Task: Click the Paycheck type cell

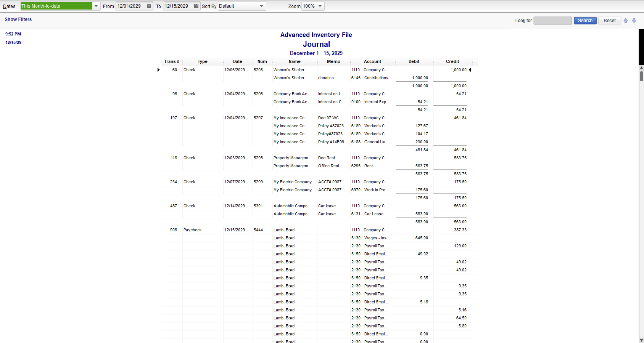Action: (192, 230)
